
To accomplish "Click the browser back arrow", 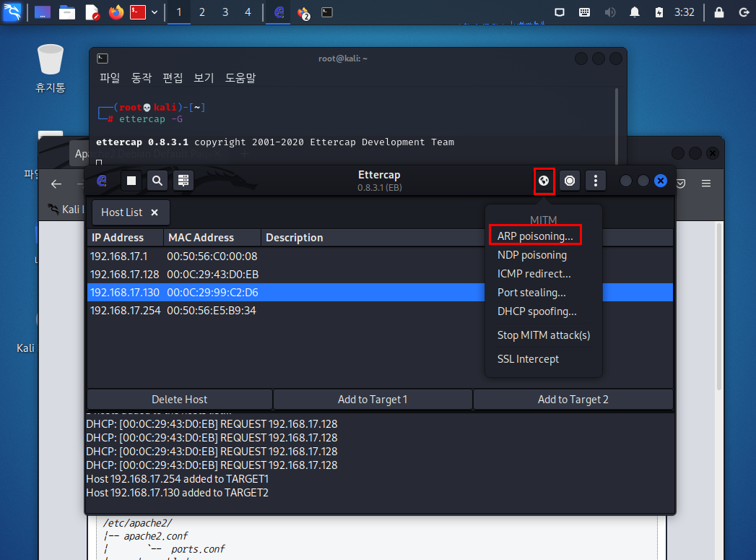I will 56,184.
